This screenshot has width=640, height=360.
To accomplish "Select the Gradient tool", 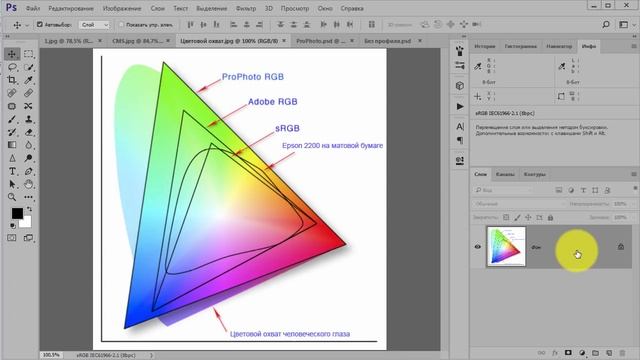I will (12, 145).
